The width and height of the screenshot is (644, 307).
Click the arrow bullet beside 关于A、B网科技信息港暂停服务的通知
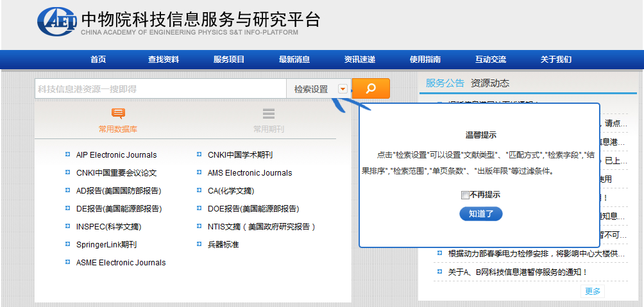pos(439,271)
